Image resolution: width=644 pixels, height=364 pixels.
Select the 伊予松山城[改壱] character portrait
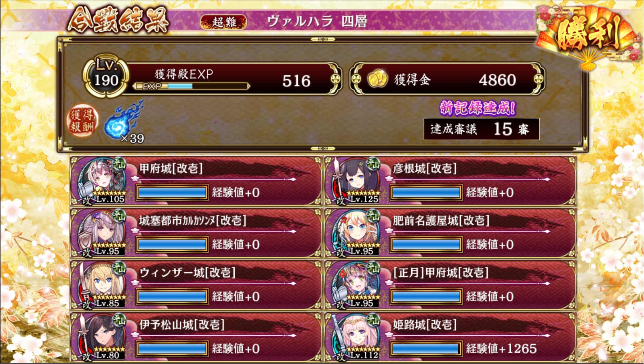click(x=103, y=336)
